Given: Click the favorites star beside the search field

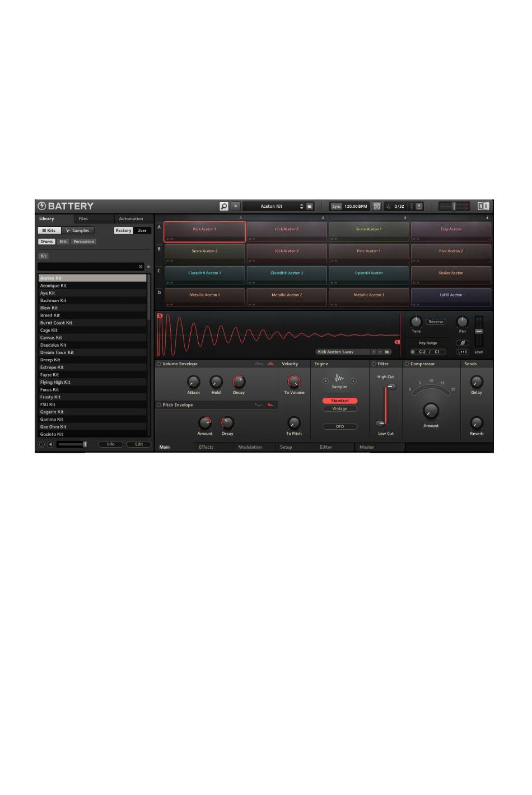Looking at the screenshot, I should click(148, 267).
